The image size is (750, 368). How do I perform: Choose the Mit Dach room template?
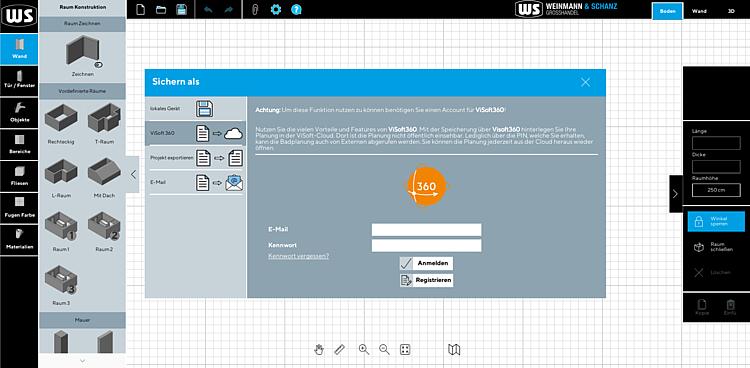click(x=104, y=172)
